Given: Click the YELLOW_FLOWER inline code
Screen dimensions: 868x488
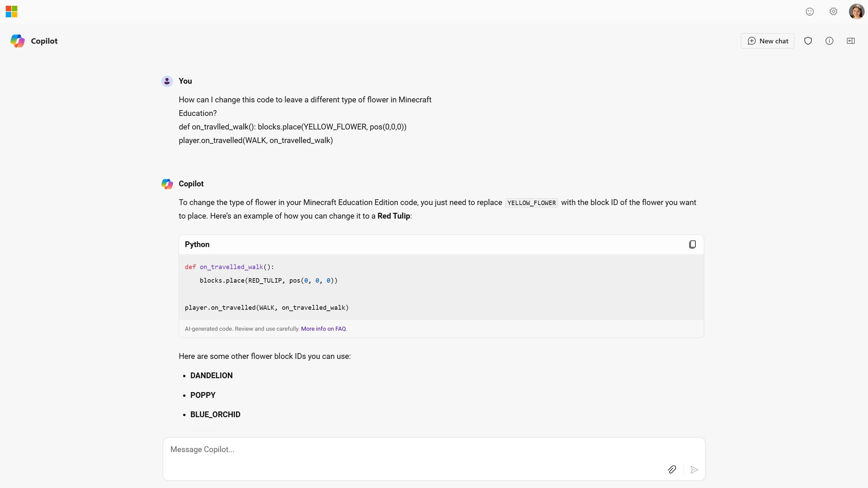Looking at the screenshot, I should (x=532, y=203).
